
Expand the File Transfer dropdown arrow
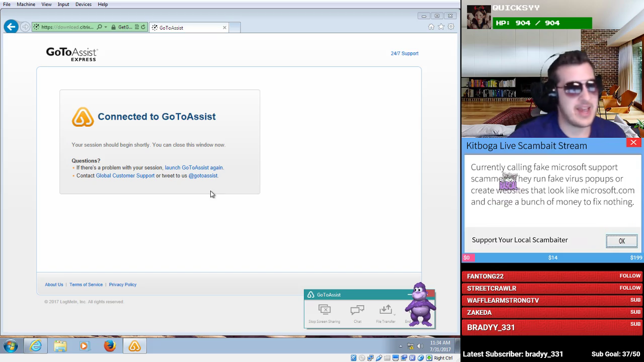click(x=395, y=315)
